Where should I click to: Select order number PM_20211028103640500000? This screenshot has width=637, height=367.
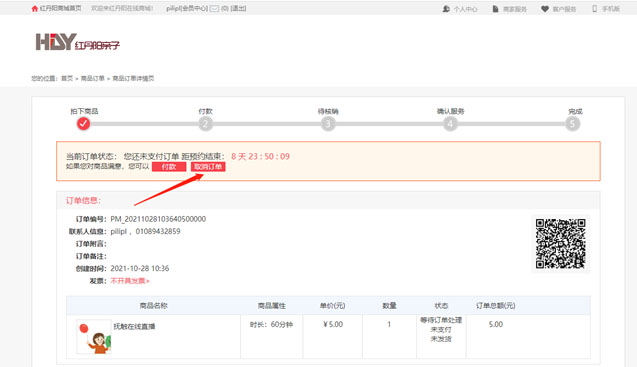click(158, 219)
